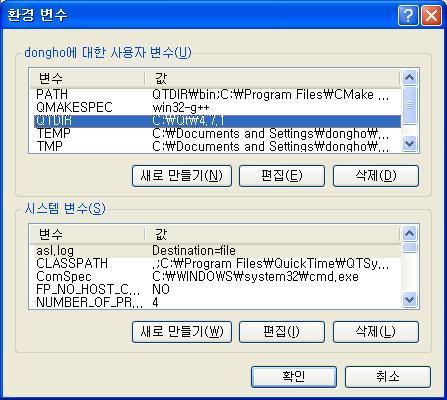The image size is (447, 400).
Task: Delete user variable with 삭제(D)
Action: [x=376, y=176]
